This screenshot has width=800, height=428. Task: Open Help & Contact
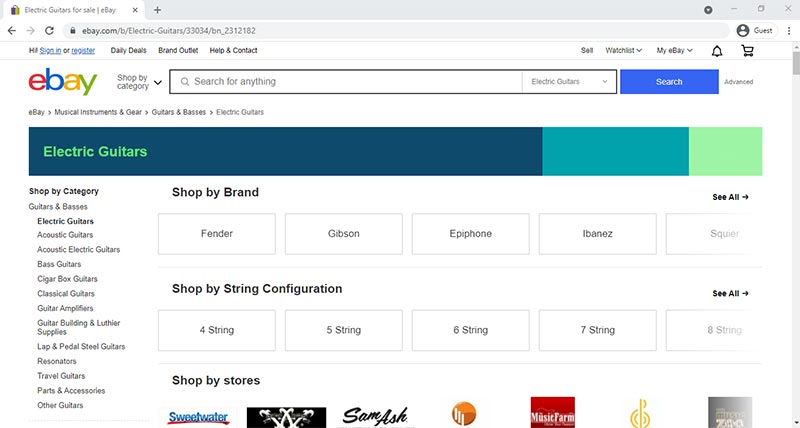tap(233, 51)
